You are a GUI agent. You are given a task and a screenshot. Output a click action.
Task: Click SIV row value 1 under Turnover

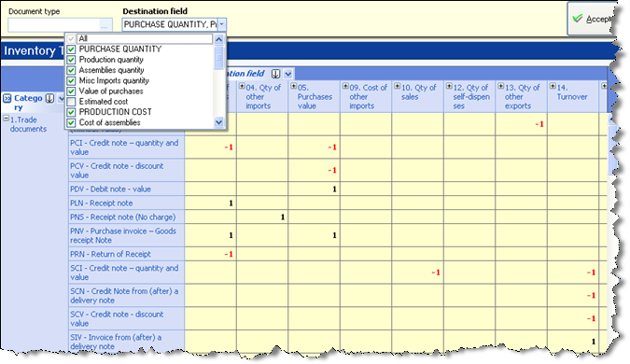point(594,342)
